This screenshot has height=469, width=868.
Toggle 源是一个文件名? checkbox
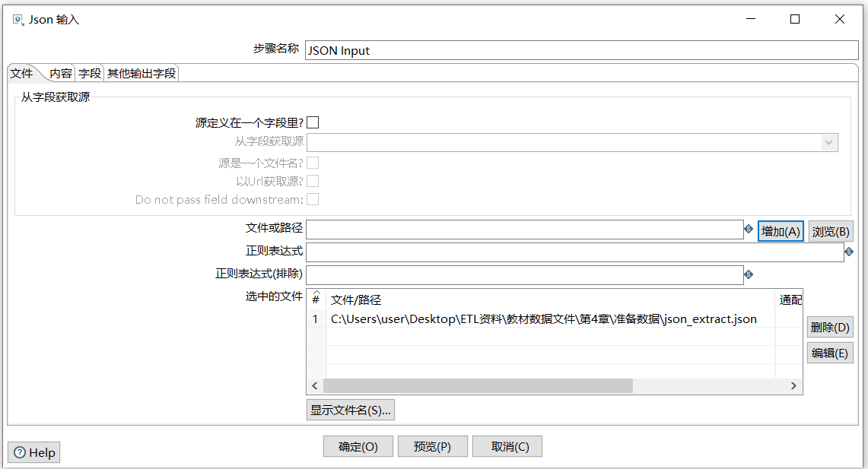(x=313, y=163)
